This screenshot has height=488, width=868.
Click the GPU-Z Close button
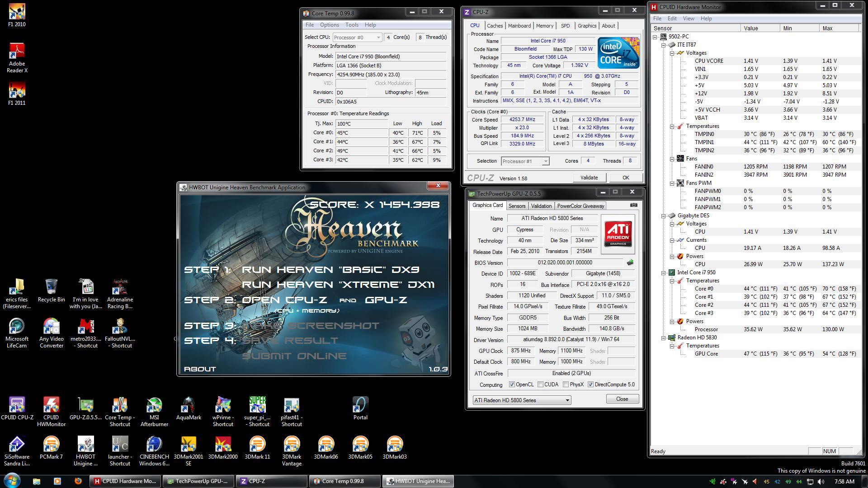pyautogui.click(x=622, y=399)
